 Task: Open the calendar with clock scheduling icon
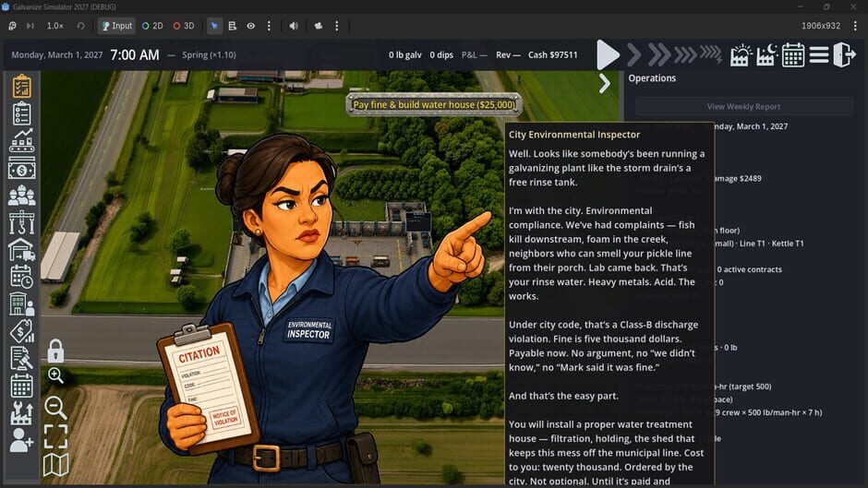click(21, 277)
